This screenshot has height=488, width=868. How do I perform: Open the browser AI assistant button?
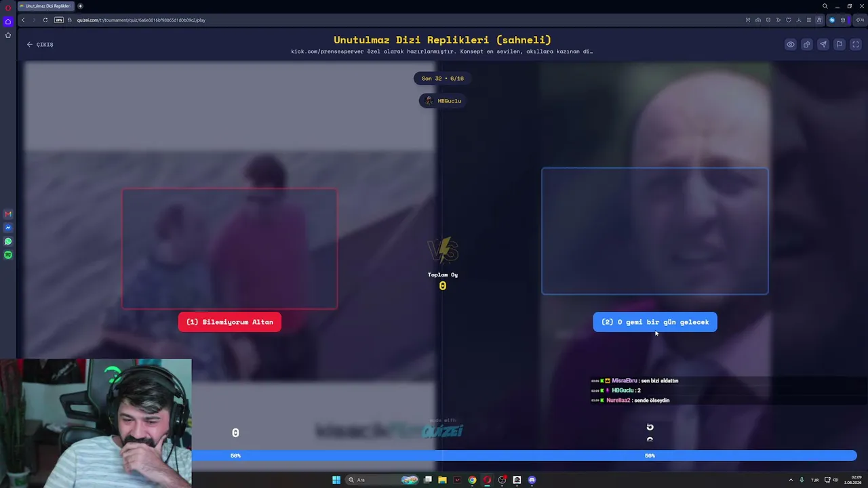[x=859, y=20]
